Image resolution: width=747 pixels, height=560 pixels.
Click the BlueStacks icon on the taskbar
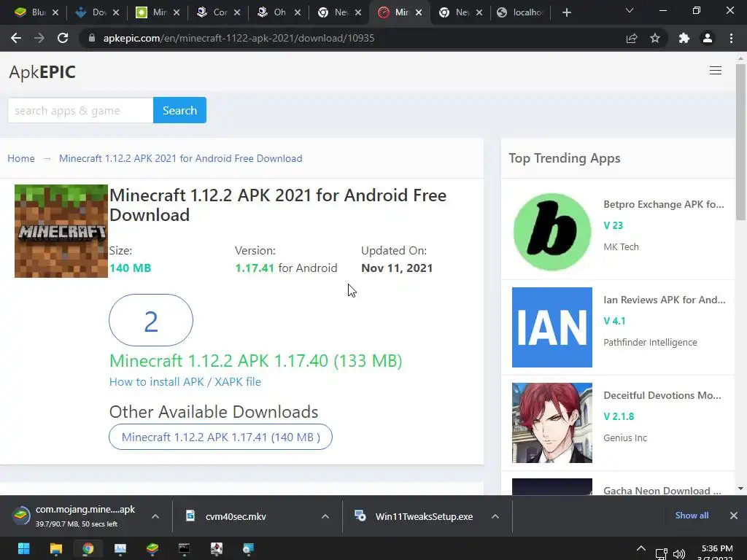click(x=152, y=548)
